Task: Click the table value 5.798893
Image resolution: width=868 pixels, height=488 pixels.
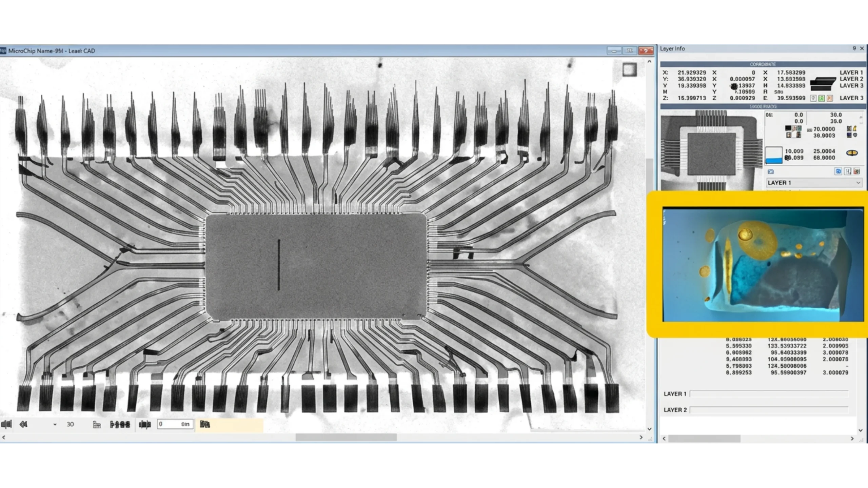Action: point(739,366)
